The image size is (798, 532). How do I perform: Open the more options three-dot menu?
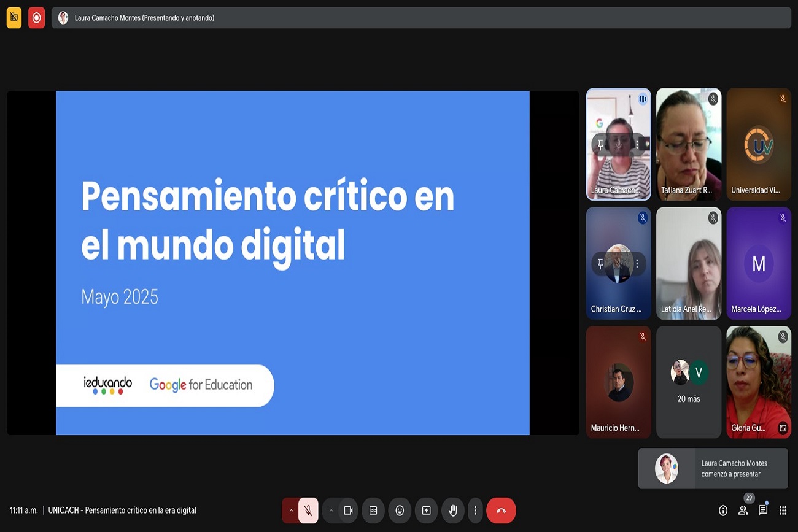coord(475,511)
